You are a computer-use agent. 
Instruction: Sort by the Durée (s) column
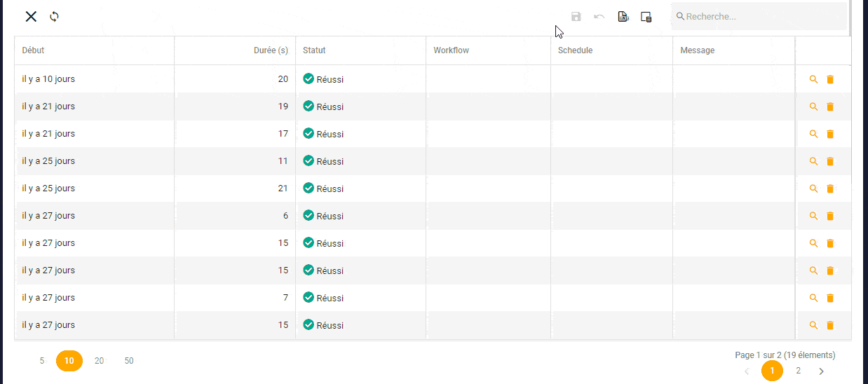[271, 50]
